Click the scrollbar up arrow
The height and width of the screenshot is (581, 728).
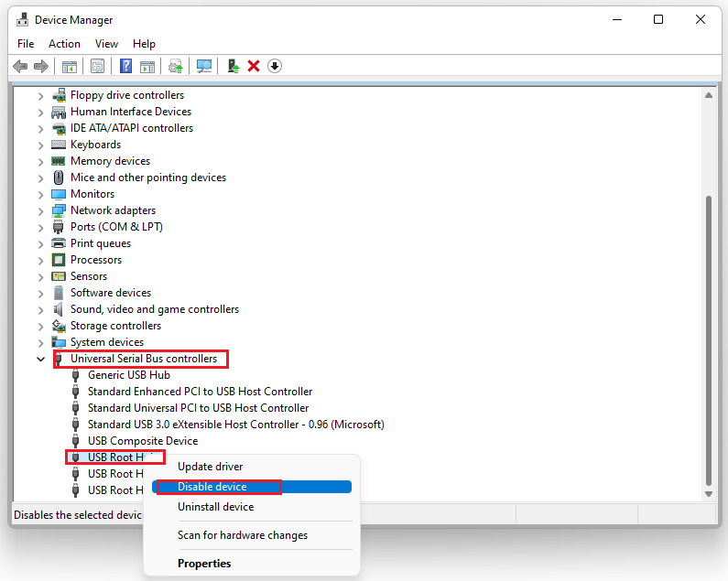709,95
